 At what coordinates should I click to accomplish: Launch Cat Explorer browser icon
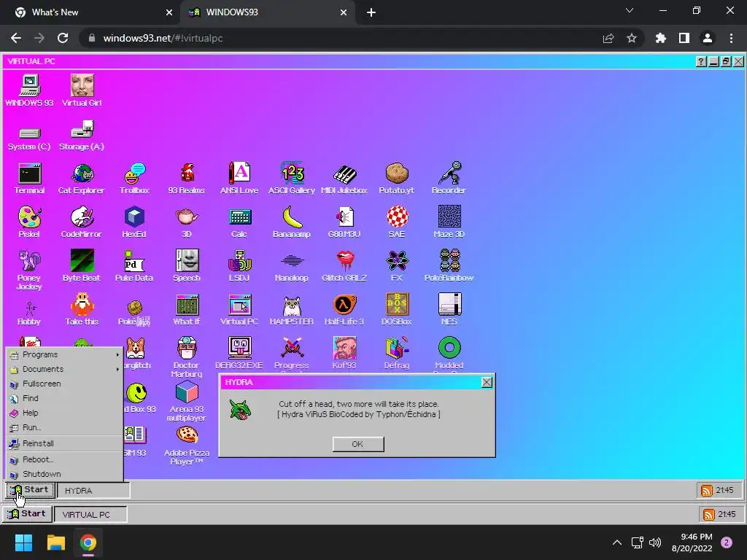82,178
